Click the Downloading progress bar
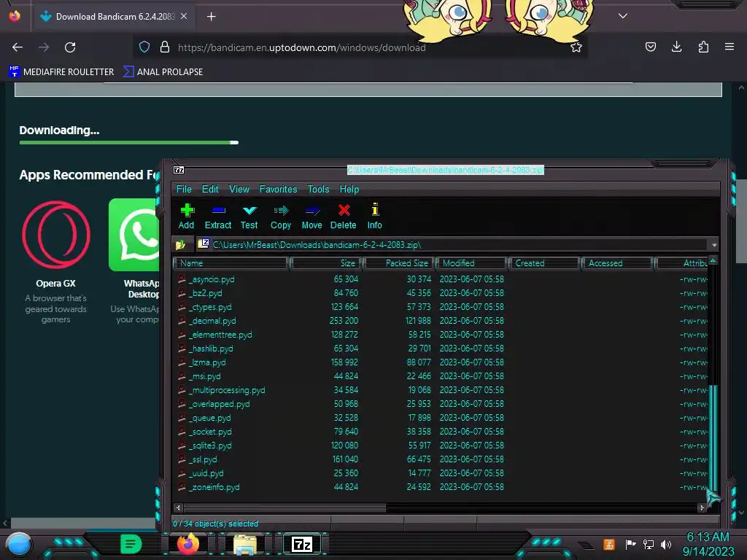Screen dimensions: 747x560 (x=128, y=142)
